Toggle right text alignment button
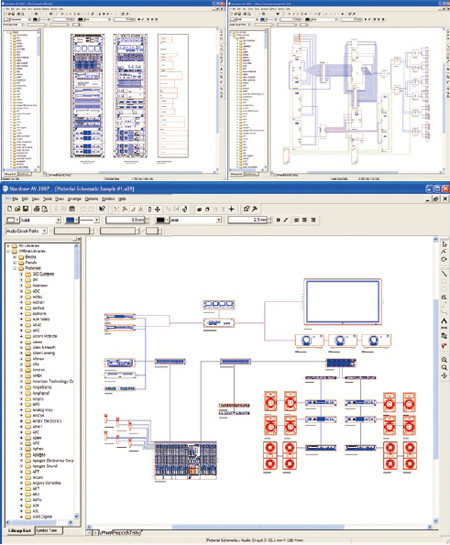The image size is (450, 545). point(313,220)
